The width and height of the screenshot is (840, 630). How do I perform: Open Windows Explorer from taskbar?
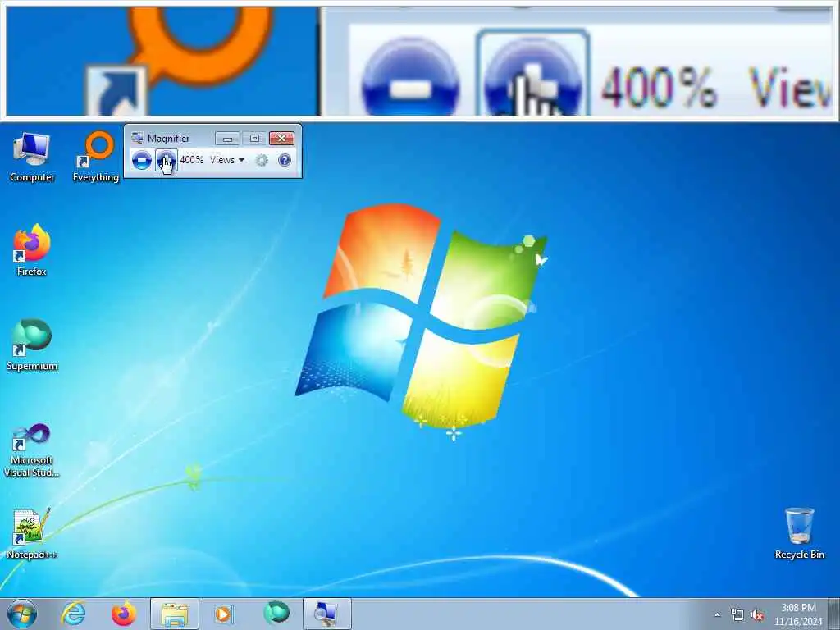pos(175,614)
